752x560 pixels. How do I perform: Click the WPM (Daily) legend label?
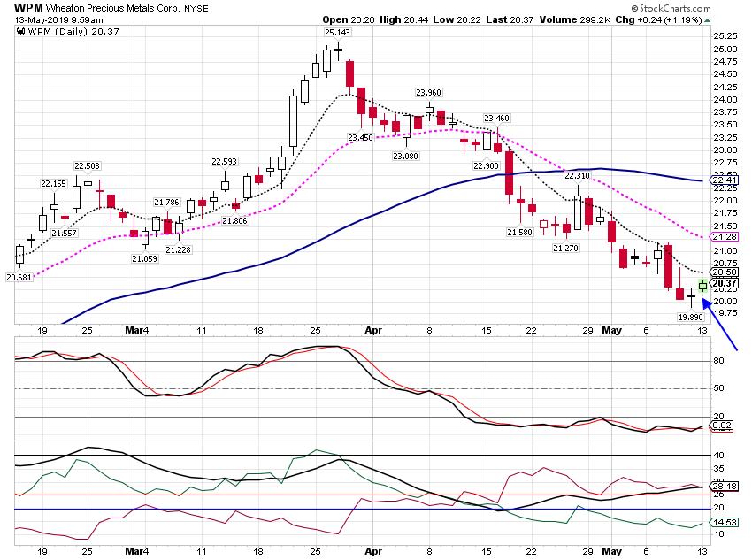tap(73, 32)
